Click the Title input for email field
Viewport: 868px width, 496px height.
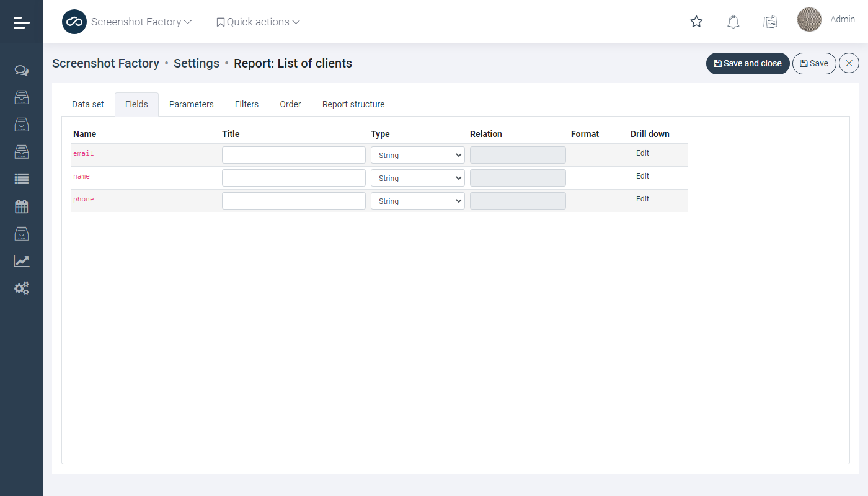(x=293, y=155)
